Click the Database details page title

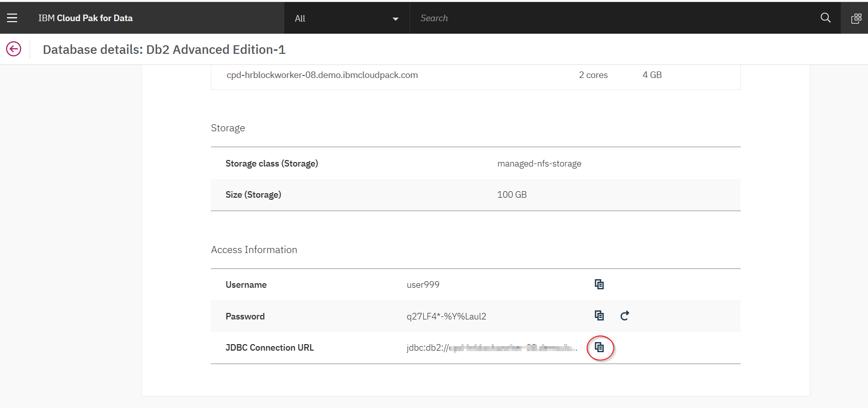point(164,49)
